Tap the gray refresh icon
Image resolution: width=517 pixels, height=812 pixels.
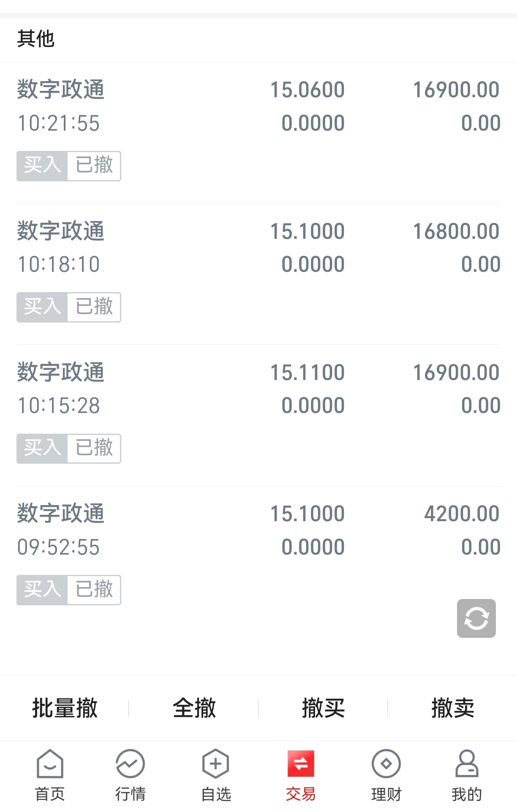[x=476, y=618]
